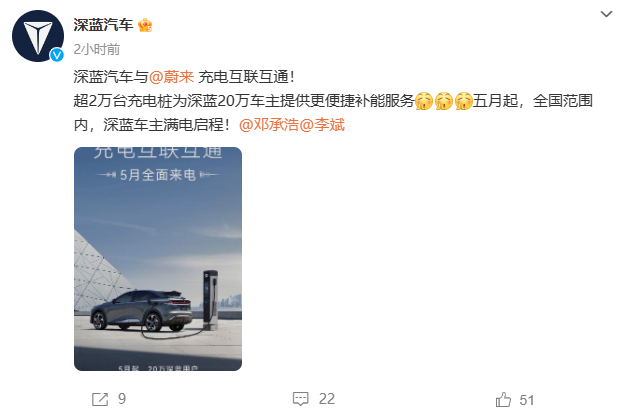Image resolution: width=624 pixels, height=419 pixels.
Task: Open the 深蓝汽车 profile avatar
Action: (x=38, y=36)
